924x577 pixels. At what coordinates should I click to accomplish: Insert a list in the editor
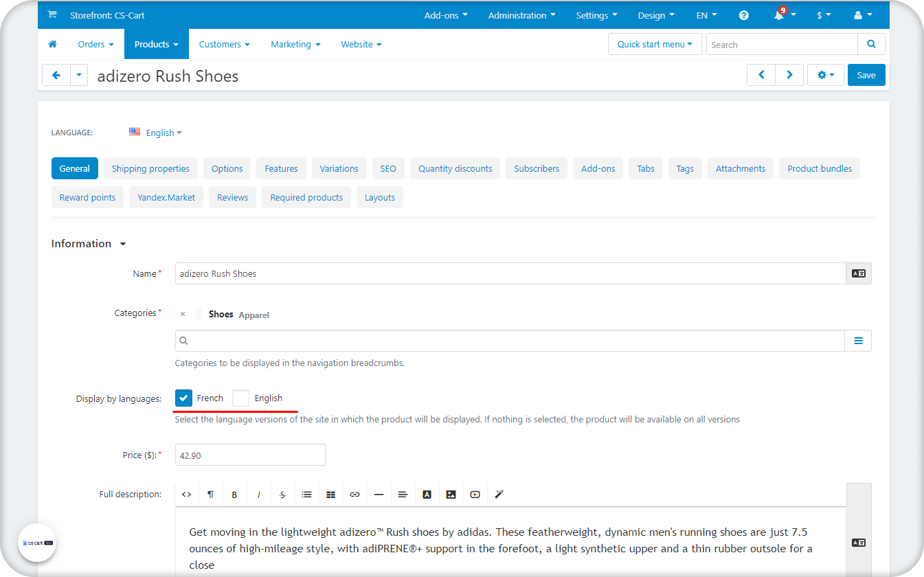(306, 495)
